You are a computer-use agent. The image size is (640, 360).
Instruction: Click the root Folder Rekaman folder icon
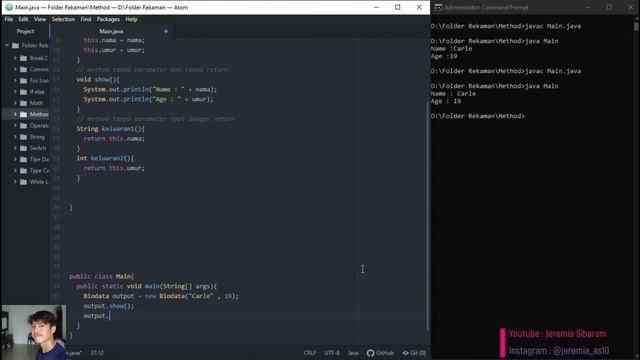[16, 45]
